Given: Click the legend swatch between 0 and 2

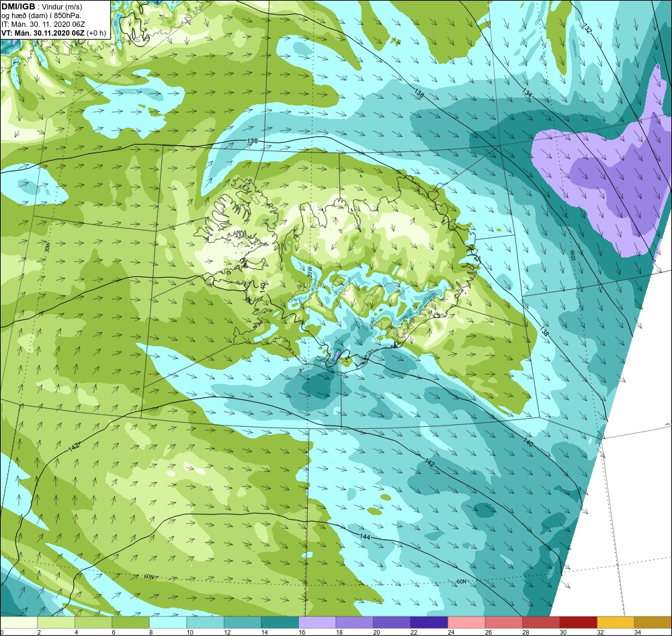Looking at the screenshot, I should [x=19, y=623].
